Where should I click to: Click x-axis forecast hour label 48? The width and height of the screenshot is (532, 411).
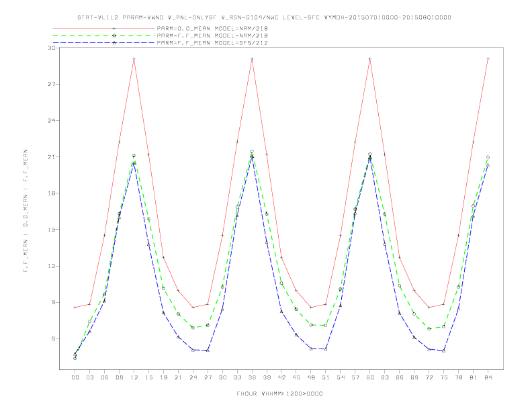[311, 377]
